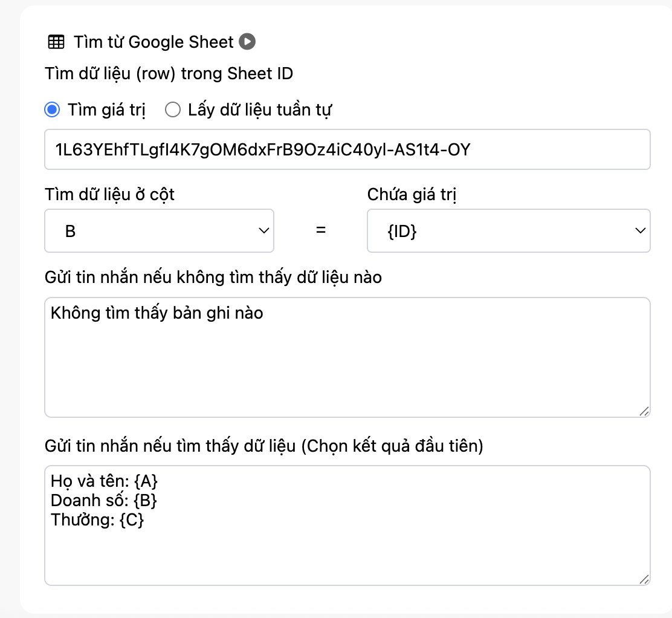Viewport: 672px width, 618px height.
Task: Select the 'Lấy dữ liệu tuần tự' radio button
Action: (173, 109)
